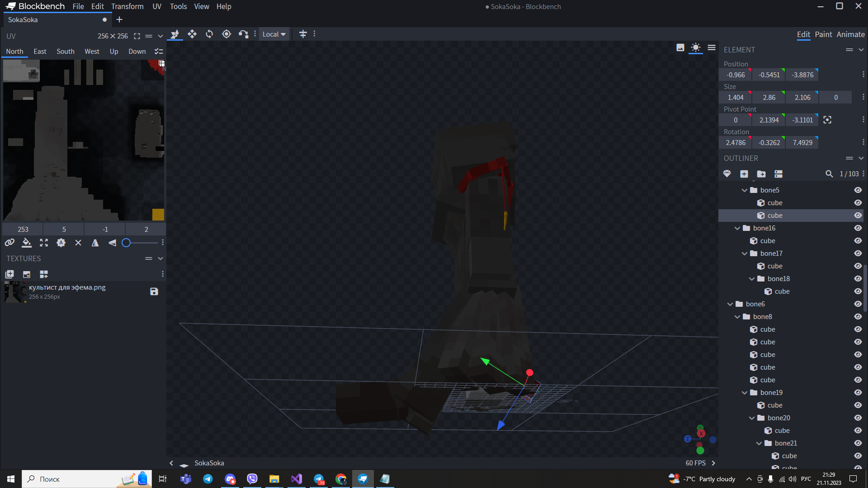Open the Tools menu
The image size is (868, 488).
click(x=178, y=6)
